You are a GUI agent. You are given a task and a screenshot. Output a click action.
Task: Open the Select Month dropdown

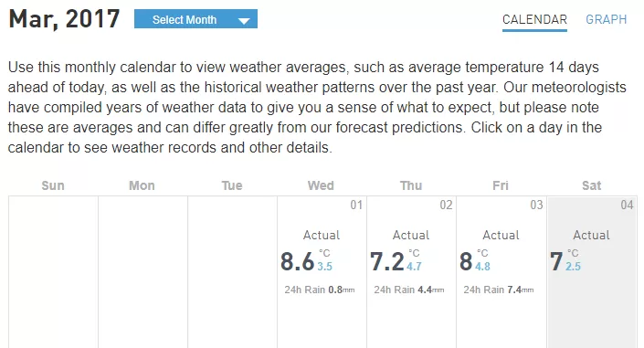pyautogui.click(x=195, y=19)
